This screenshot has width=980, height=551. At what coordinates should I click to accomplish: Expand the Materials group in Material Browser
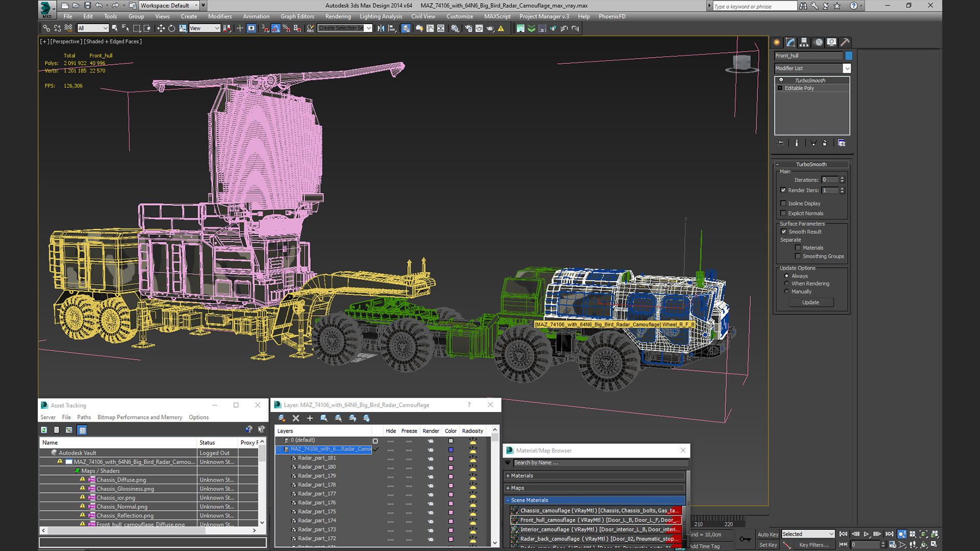[508, 476]
